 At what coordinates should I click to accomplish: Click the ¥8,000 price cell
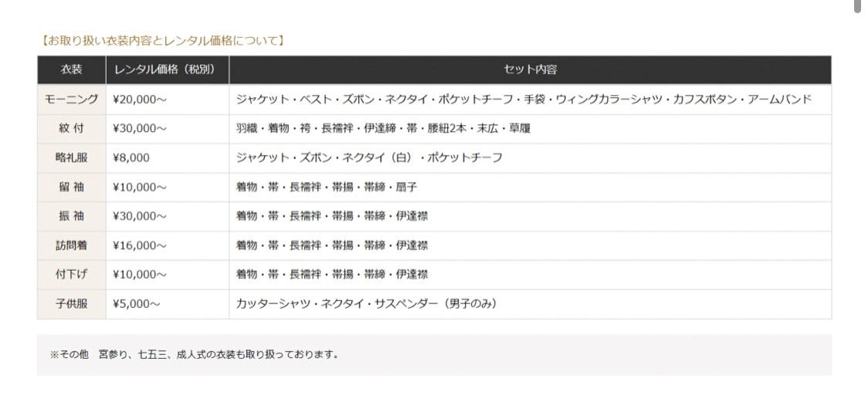(x=131, y=158)
